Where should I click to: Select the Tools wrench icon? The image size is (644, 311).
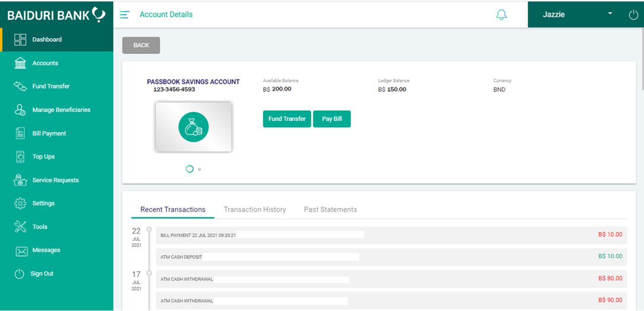20,226
